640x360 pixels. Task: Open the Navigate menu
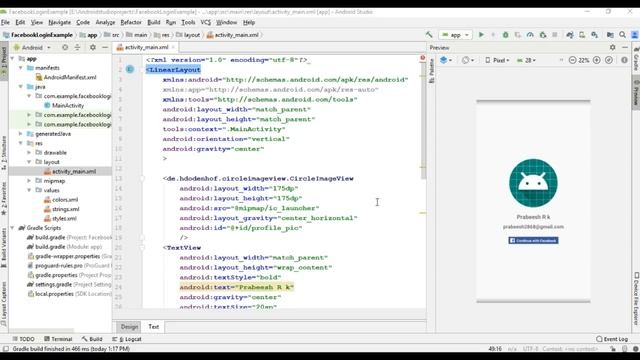[59, 22]
